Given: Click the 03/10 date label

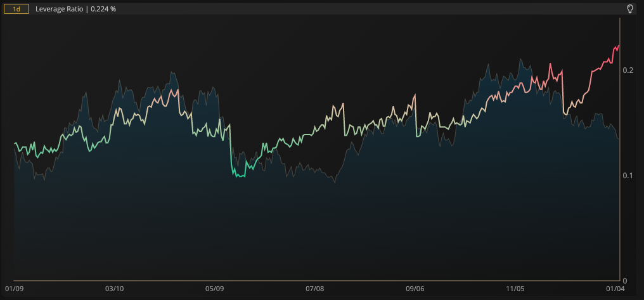Looking at the screenshot, I should [x=114, y=289].
